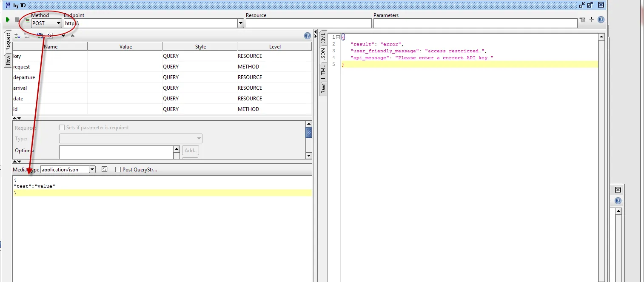Collapse JSON response fold marker on line 1
The image size is (644, 282).
(338, 37)
